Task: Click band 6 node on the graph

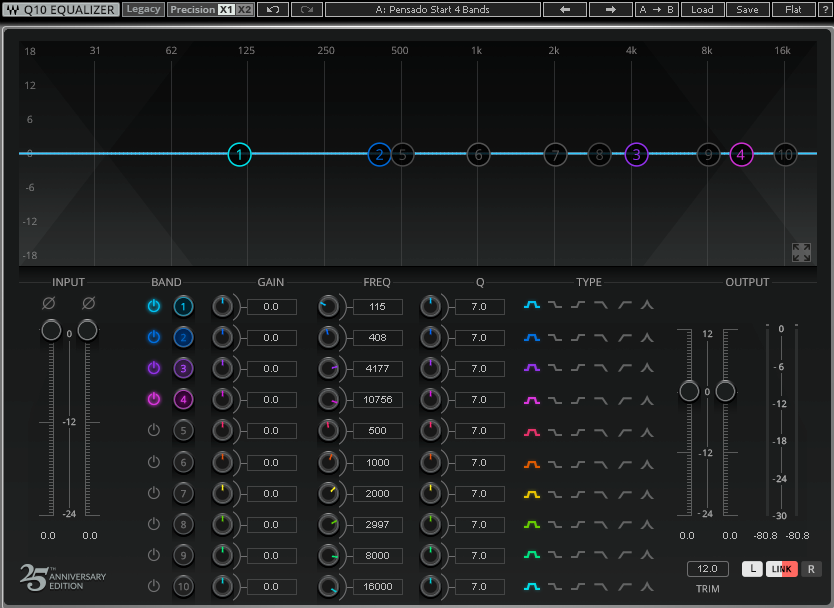Action: click(478, 155)
